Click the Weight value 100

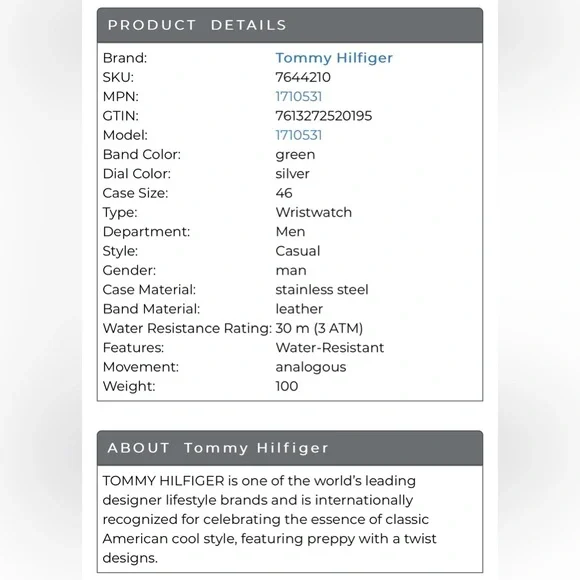click(287, 386)
